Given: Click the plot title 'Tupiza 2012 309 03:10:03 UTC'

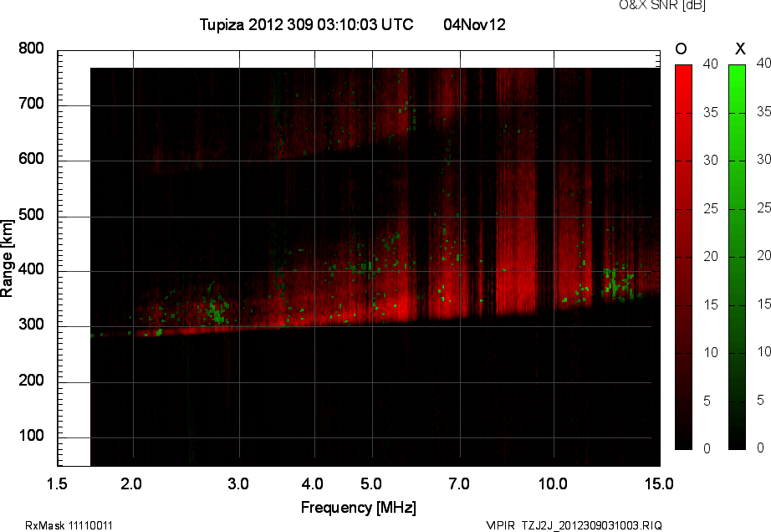Looking at the screenshot, I should click(x=306, y=24).
